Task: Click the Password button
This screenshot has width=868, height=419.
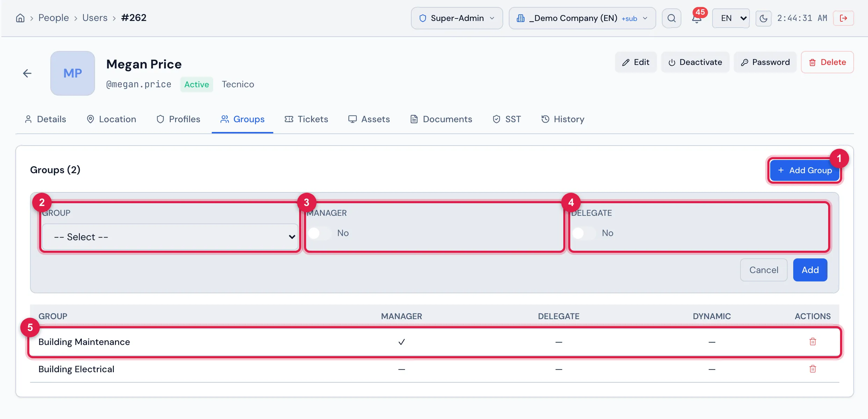Action: pos(765,62)
